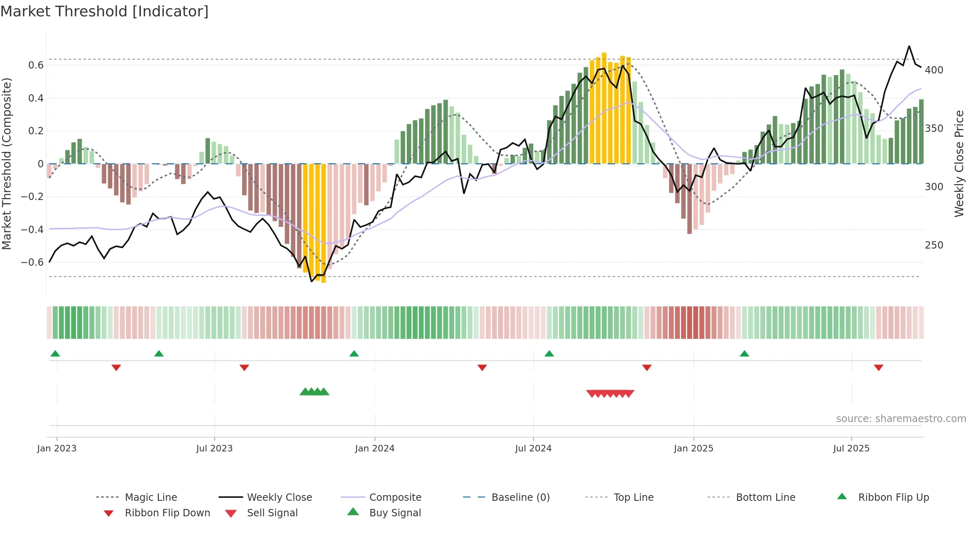Click the −0.2 left axis tick label
980x551 pixels.
[x=32, y=197]
